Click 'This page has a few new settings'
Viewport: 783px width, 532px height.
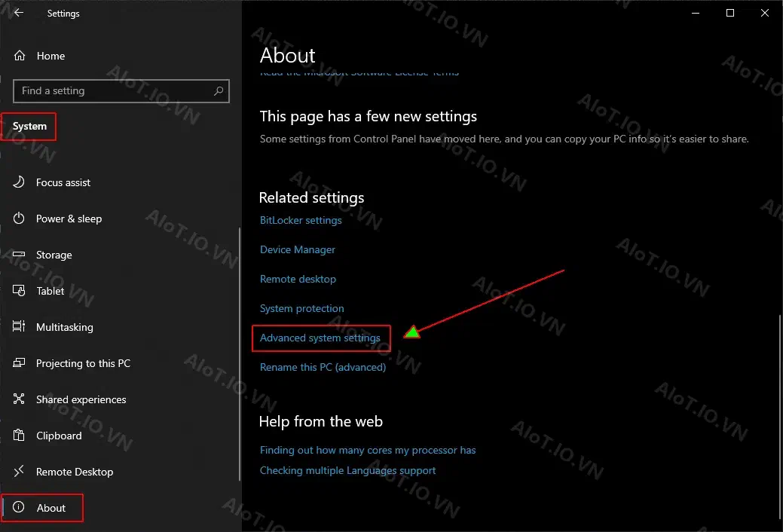click(x=368, y=116)
